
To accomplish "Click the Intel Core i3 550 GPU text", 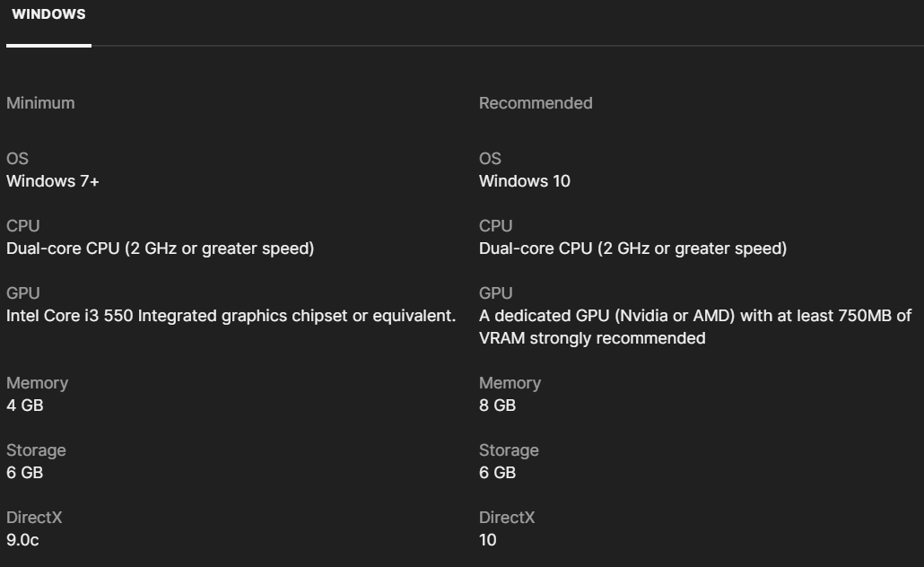I will point(231,316).
